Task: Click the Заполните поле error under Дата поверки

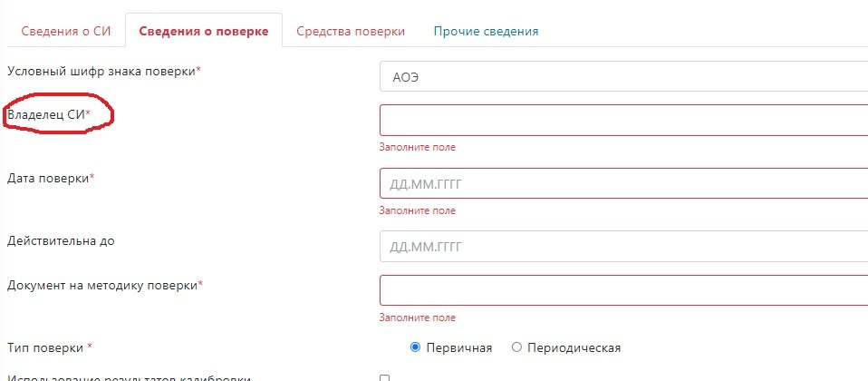Action: [418, 210]
